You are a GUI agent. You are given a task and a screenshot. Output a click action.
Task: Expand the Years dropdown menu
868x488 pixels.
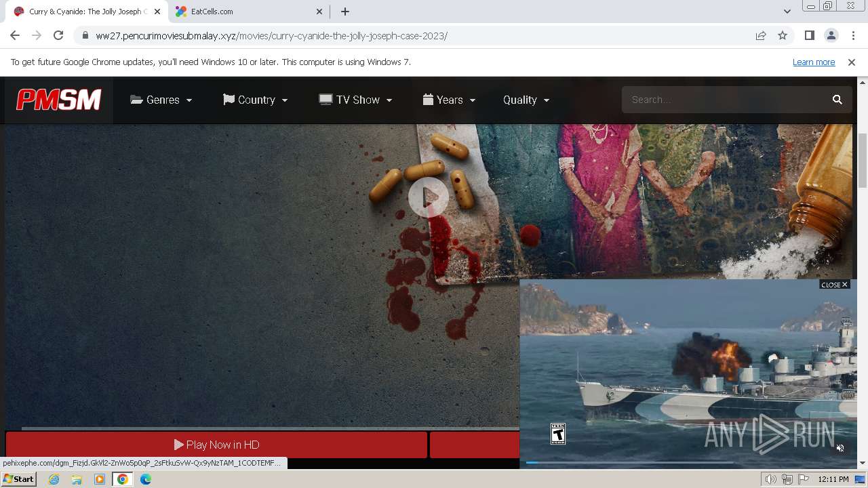click(449, 100)
